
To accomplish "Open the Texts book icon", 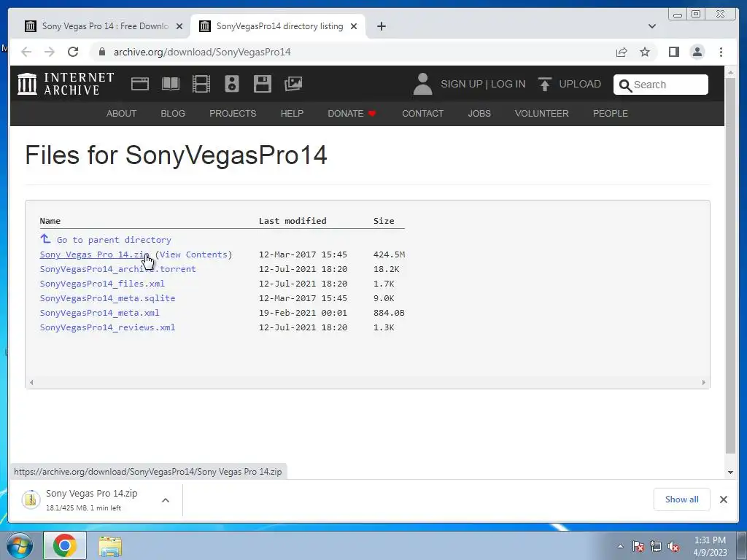I will pyautogui.click(x=171, y=84).
